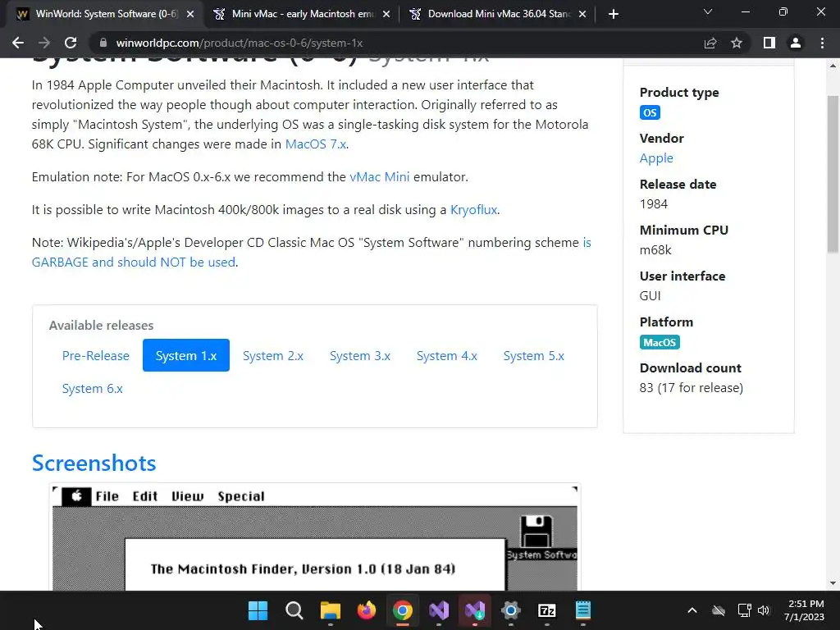
Task: Close the WinWorld System Software tab
Action: point(190,14)
